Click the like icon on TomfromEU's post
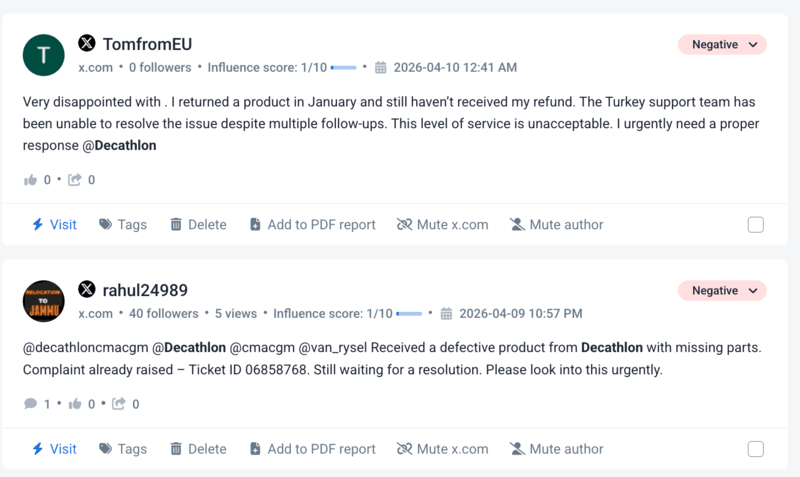The width and height of the screenshot is (800, 477). pos(29,180)
